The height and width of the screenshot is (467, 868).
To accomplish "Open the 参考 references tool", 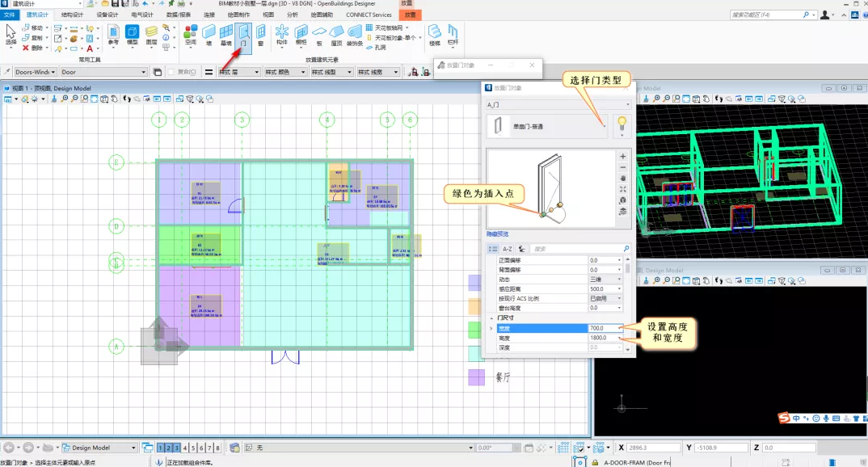I will pyautogui.click(x=113, y=36).
